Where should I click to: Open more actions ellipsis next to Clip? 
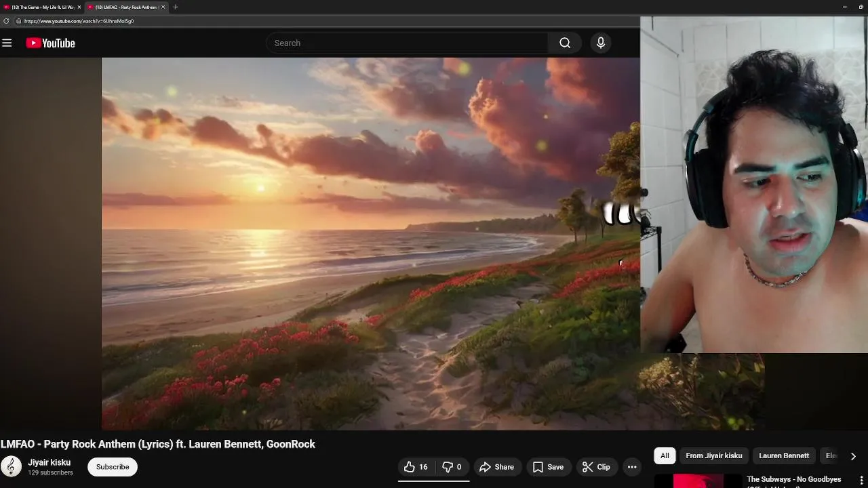point(632,467)
